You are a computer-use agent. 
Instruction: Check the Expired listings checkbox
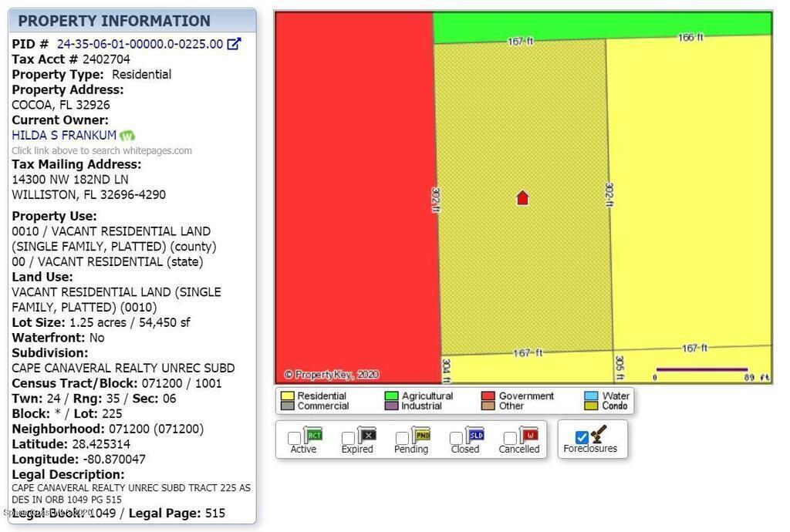348,438
